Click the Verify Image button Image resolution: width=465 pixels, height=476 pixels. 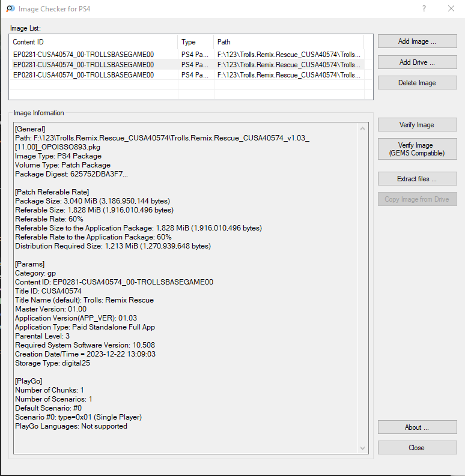click(x=417, y=125)
